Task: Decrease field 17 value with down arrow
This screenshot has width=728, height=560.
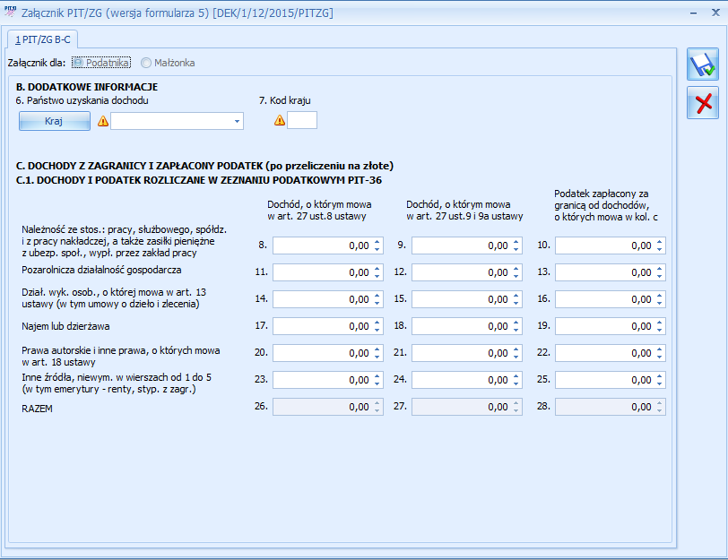Action: (377, 331)
